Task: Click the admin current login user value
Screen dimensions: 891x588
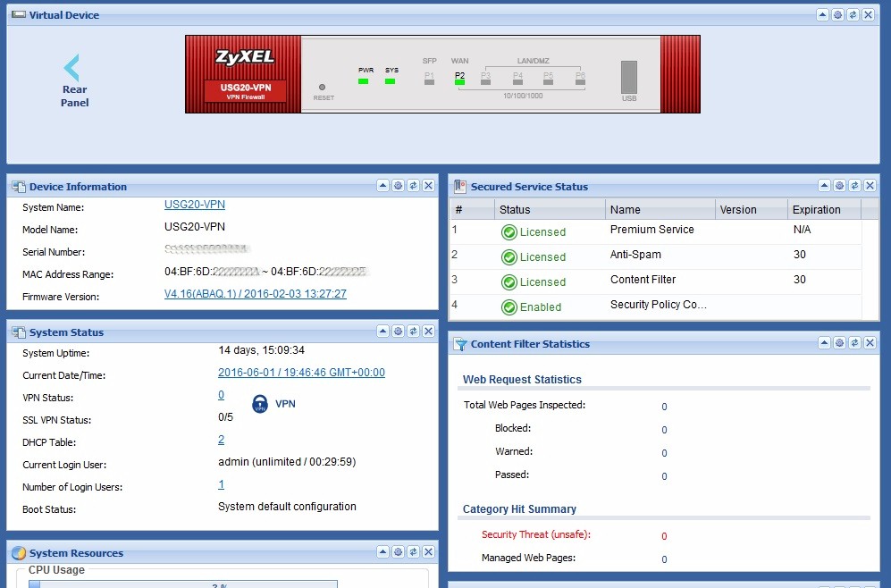Action: pos(287,462)
